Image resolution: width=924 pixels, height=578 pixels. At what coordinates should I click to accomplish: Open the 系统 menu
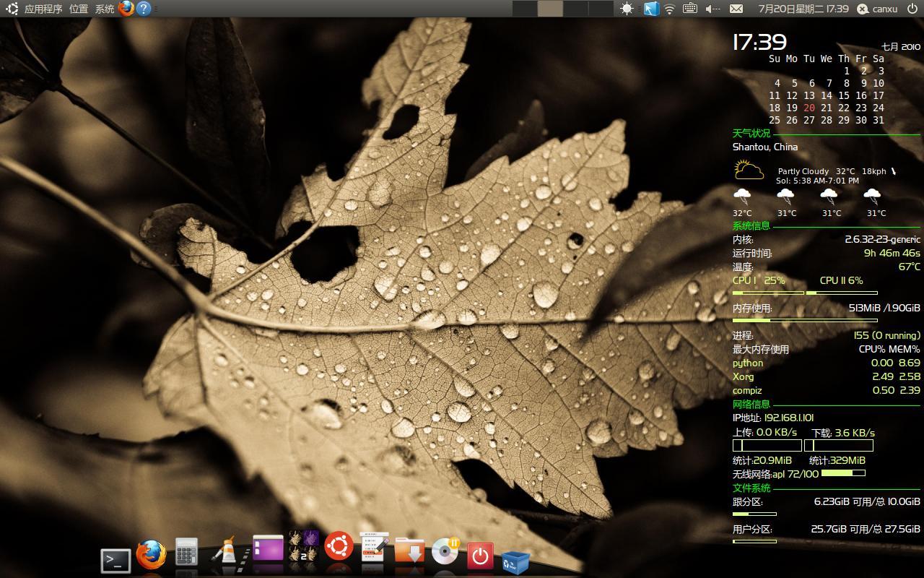(105, 9)
